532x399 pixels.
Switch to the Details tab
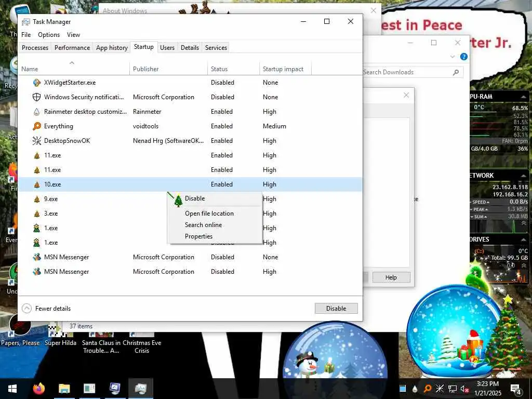coord(190,47)
